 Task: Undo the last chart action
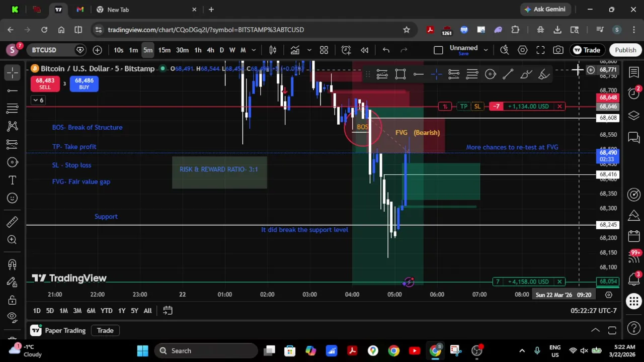(x=386, y=50)
